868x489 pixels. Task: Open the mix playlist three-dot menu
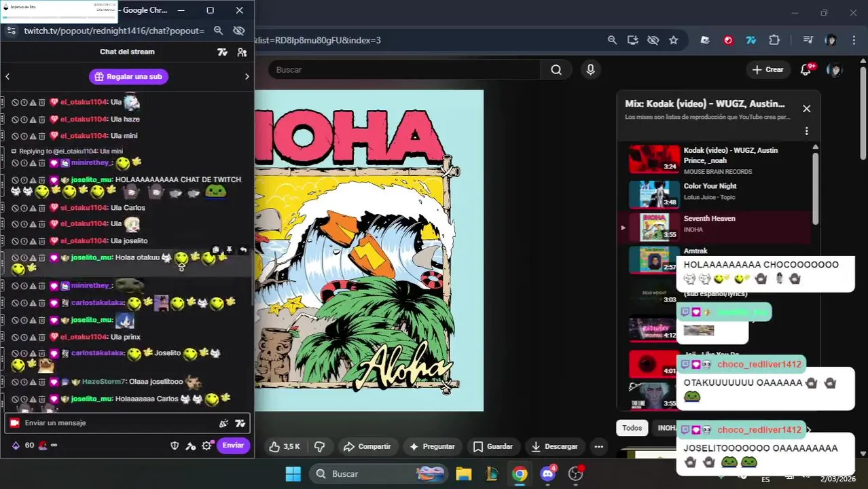tap(806, 131)
